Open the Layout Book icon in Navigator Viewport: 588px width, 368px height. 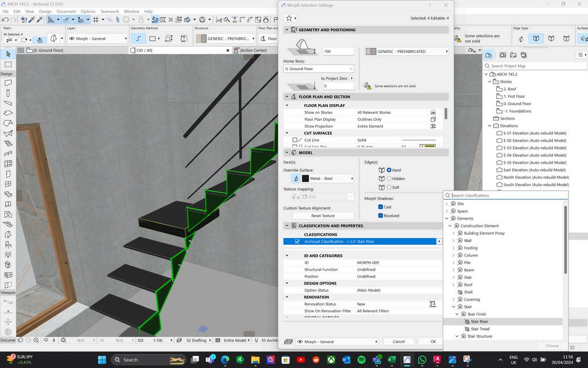513,55
